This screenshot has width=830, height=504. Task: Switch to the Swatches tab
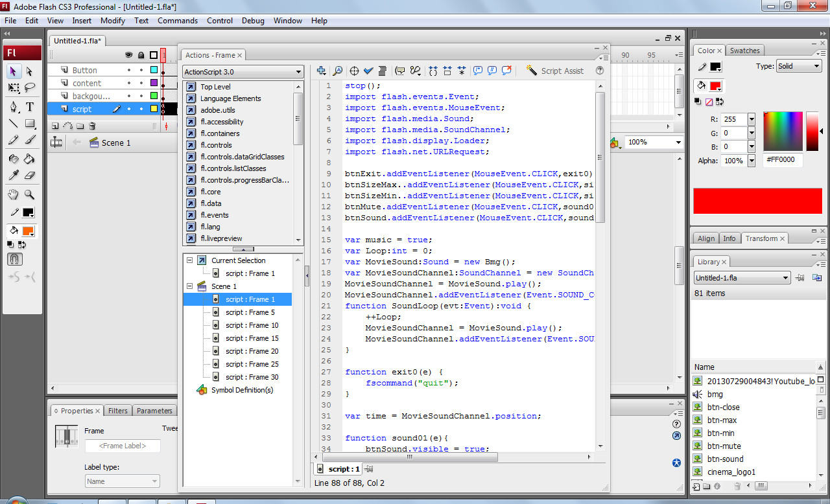(744, 51)
